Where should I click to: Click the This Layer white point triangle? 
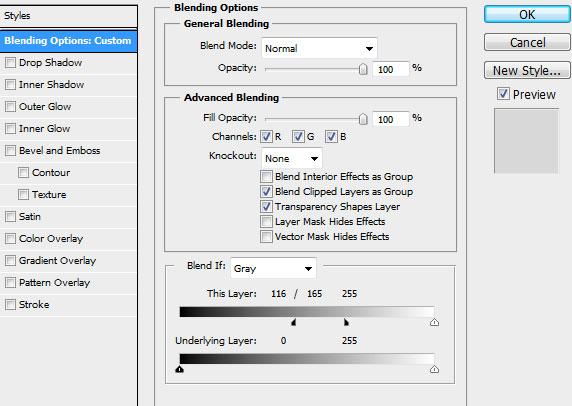point(434,322)
